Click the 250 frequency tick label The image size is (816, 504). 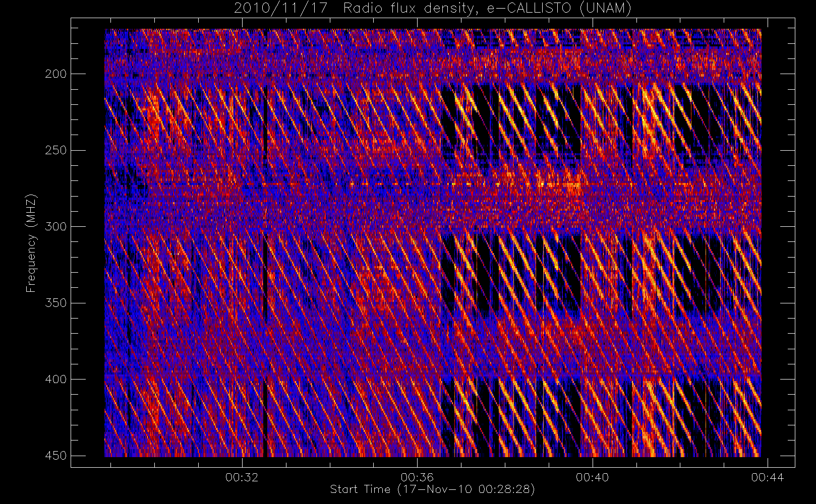pyautogui.click(x=55, y=150)
